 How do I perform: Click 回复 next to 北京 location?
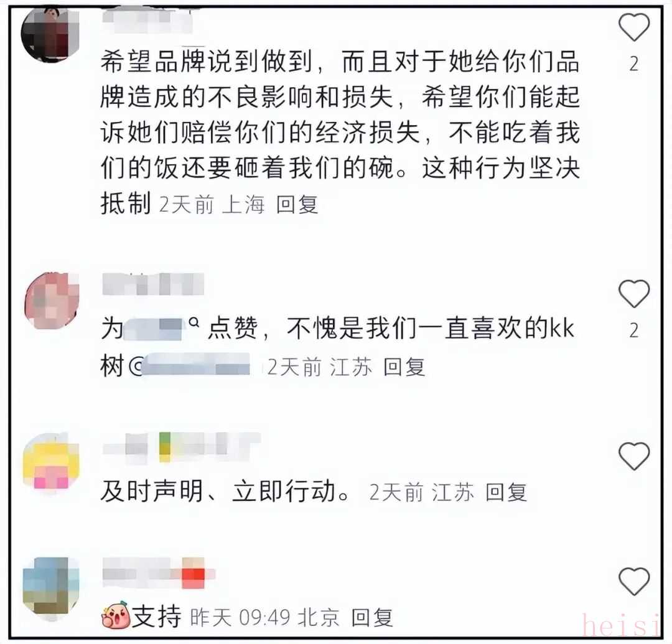(372, 617)
